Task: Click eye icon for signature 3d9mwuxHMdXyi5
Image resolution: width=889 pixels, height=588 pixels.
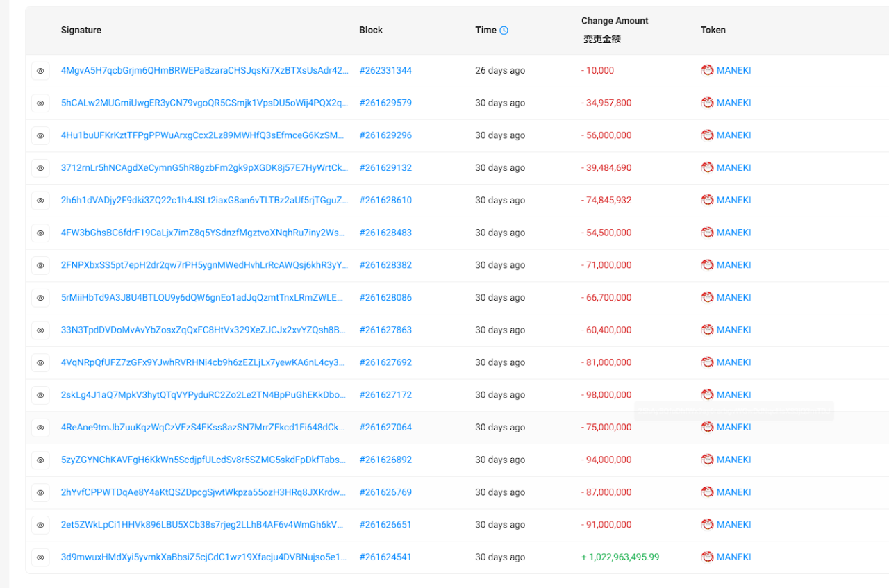Action: click(x=40, y=557)
